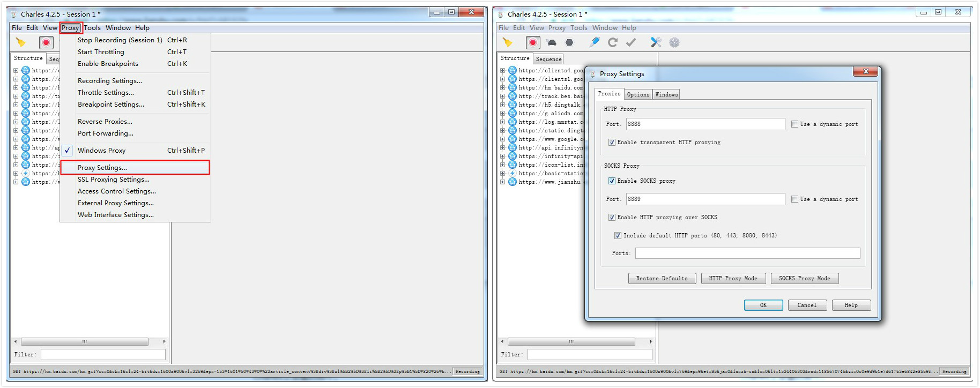Click the grey gear settings toolbar icon
Viewport: 980px width, 388px height.
coord(674,43)
